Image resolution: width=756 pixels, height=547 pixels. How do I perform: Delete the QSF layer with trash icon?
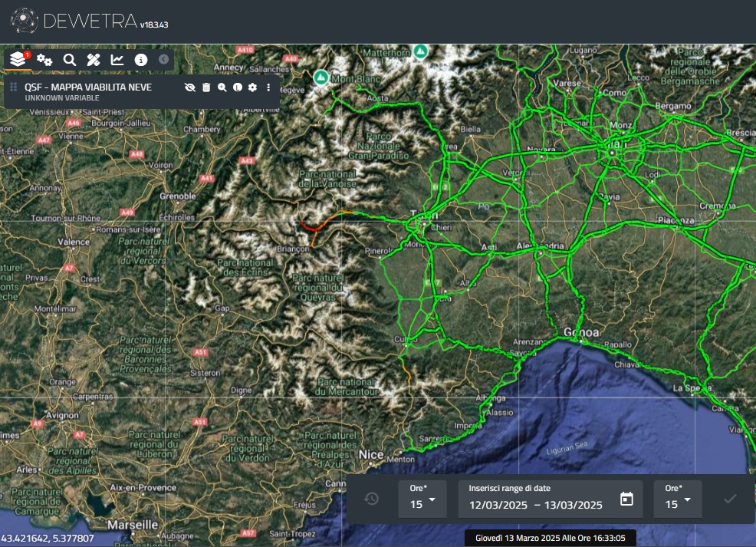tap(206, 87)
